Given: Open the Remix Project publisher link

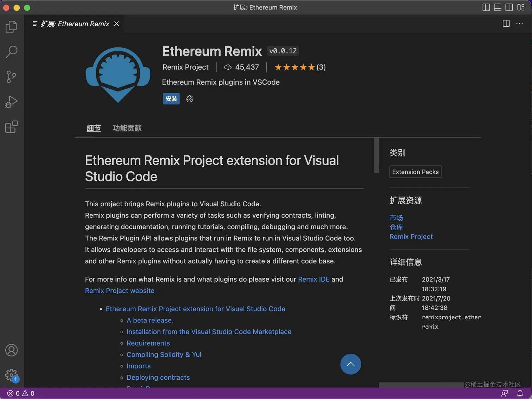Looking at the screenshot, I should [x=185, y=67].
